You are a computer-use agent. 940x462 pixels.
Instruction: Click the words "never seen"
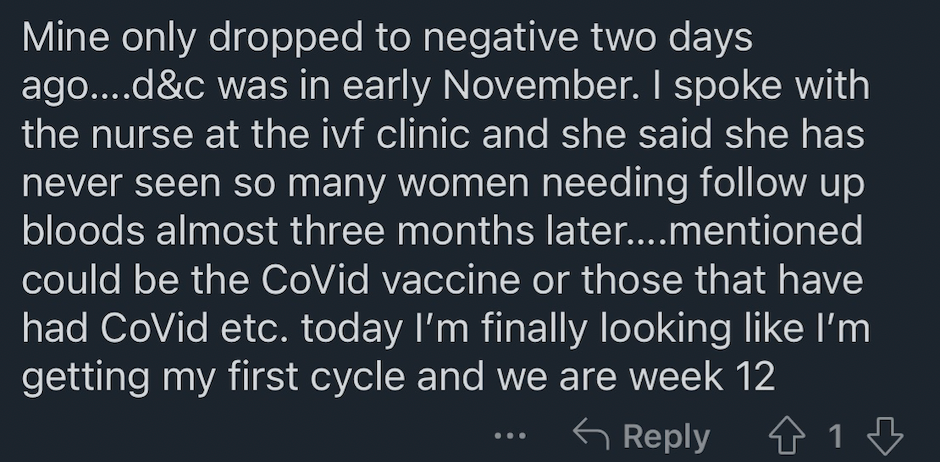122,185
